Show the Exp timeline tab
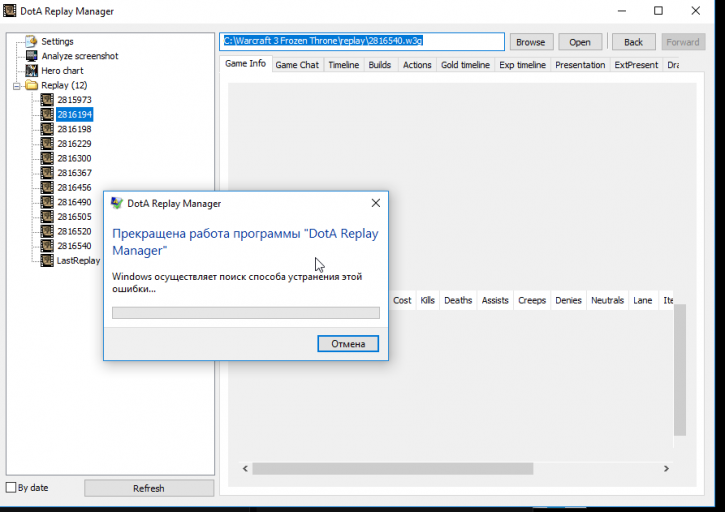The height and width of the screenshot is (512, 725). coord(522,65)
